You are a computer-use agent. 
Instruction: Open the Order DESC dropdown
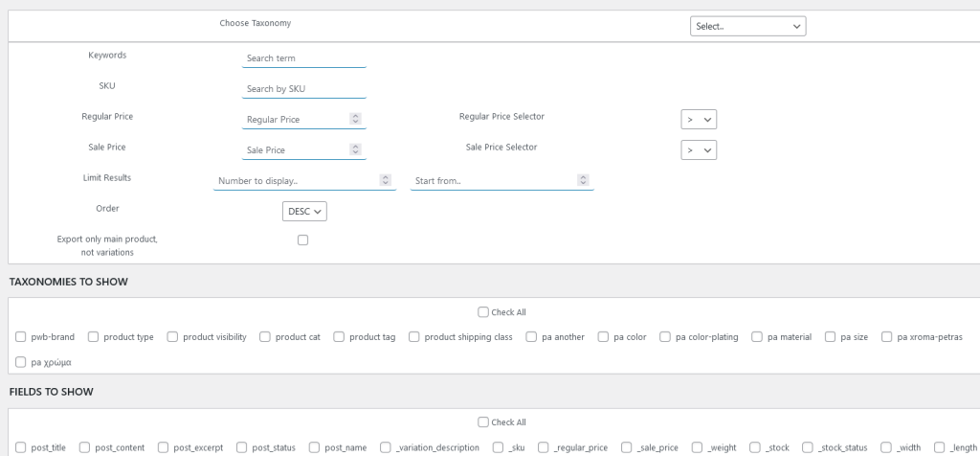point(304,212)
